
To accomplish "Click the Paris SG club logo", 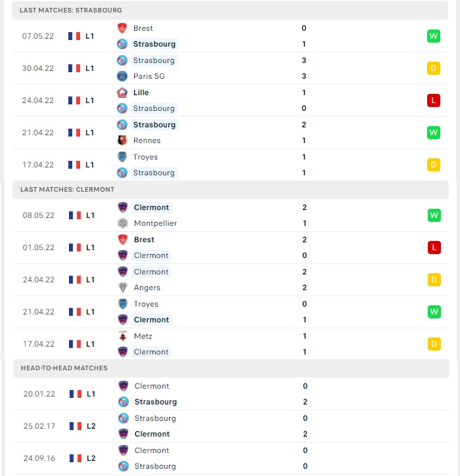I will click(122, 76).
